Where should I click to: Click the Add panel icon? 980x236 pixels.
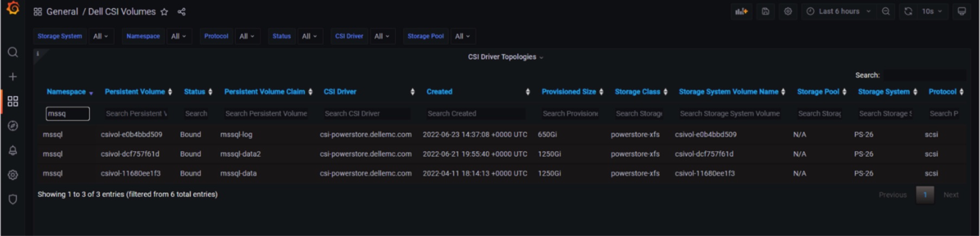pos(741,11)
